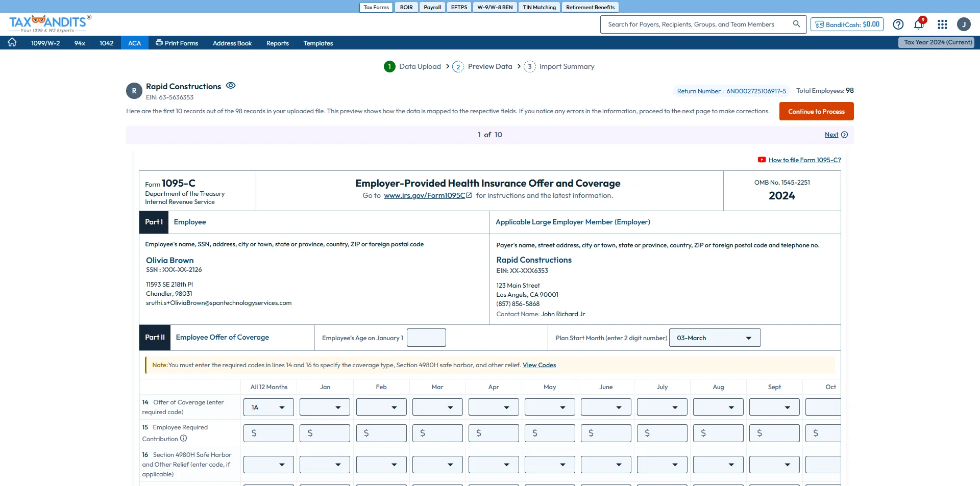The height and width of the screenshot is (486, 980).
Task: Open the 1099/W-2 menu
Action: [x=45, y=43]
